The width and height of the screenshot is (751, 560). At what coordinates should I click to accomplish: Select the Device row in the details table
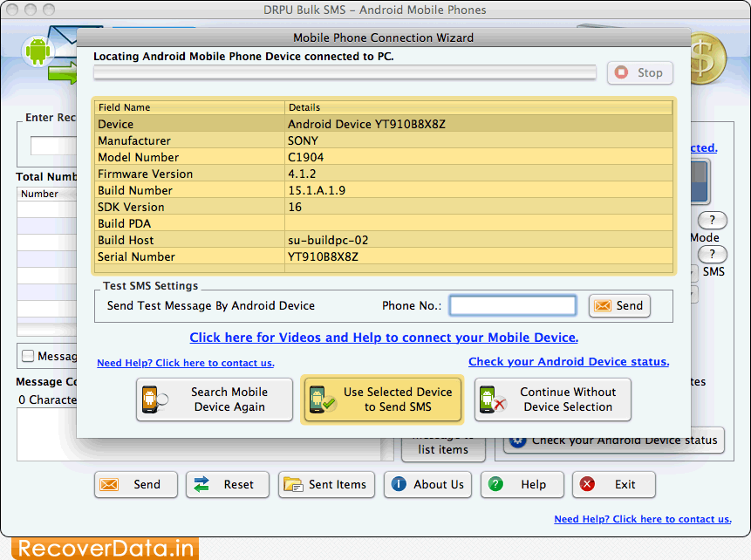pyautogui.click(x=383, y=124)
